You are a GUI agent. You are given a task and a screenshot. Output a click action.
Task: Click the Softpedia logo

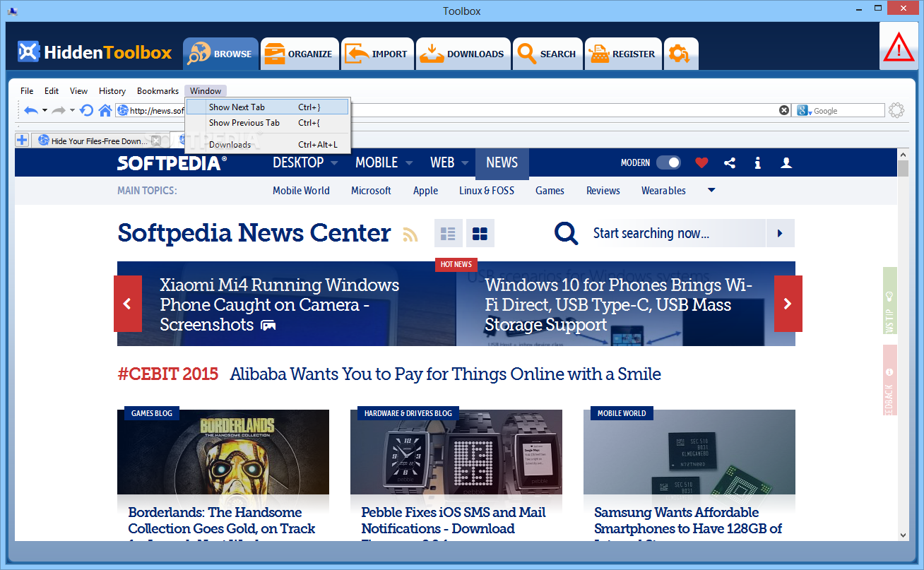[172, 163]
